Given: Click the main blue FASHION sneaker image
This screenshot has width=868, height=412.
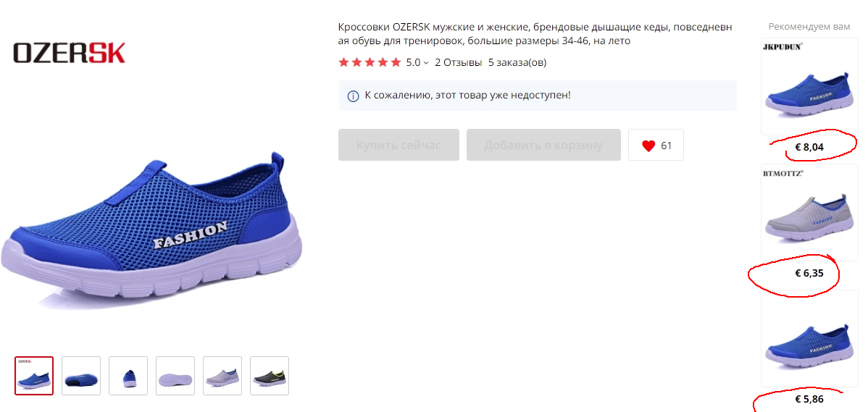Looking at the screenshot, I should [x=151, y=230].
